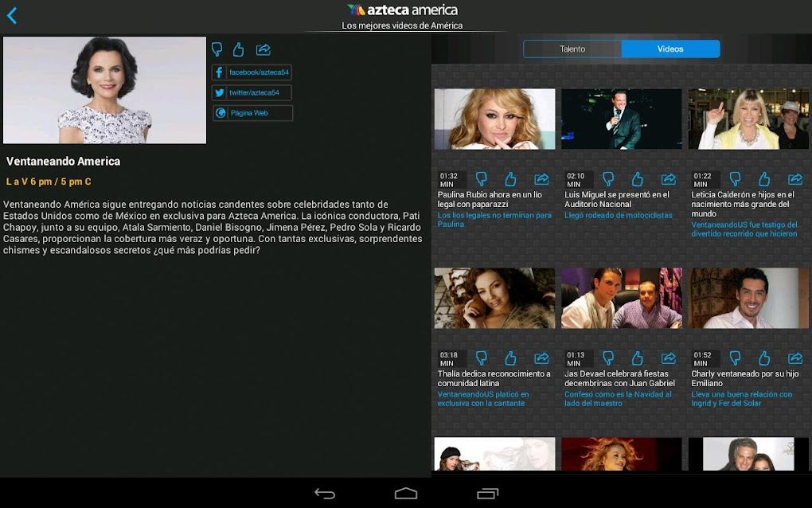This screenshot has width=812, height=508.
Task: Open title 'Jas Devael celebrará fiestas decembrinas'
Action: pyautogui.click(x=619, y=378)
